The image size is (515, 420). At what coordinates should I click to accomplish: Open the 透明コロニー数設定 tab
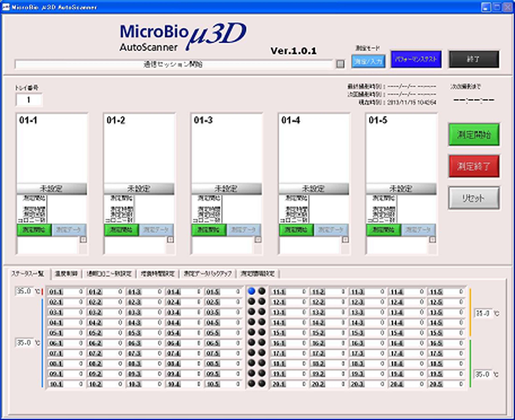(109, 274)
